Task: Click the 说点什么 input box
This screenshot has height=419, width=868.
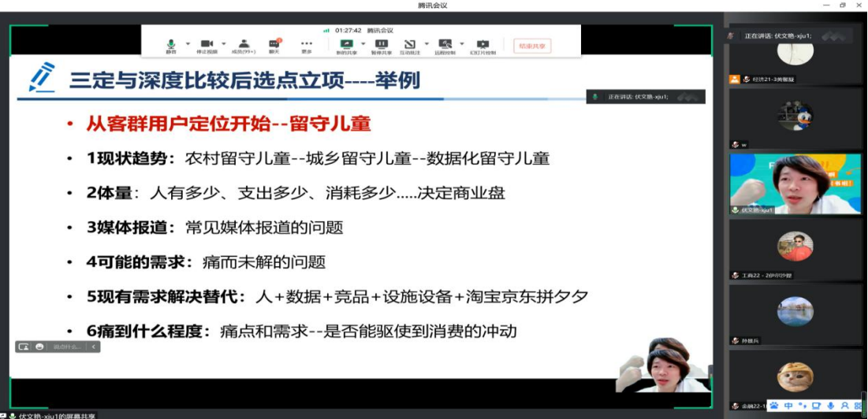Action: pyautogui.click(x=67, y=347)
